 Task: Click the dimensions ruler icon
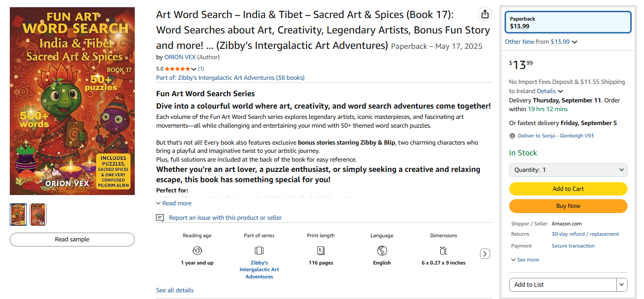coord(443,251)
